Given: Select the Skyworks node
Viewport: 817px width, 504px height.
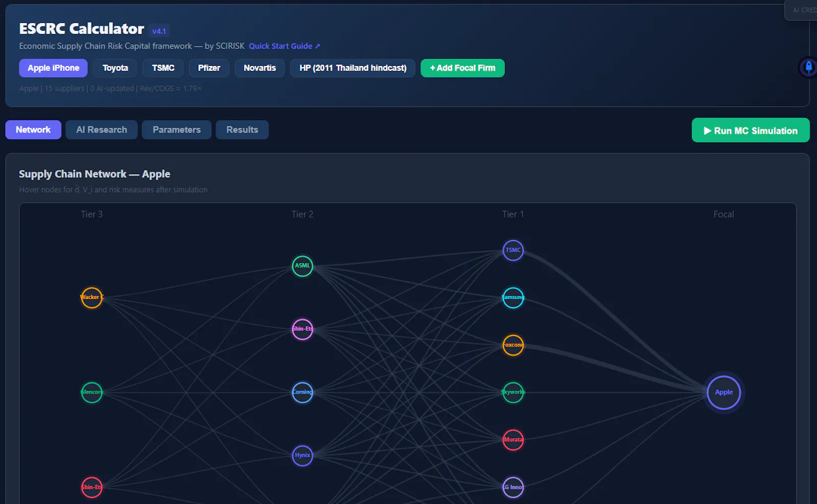Looking at the screenshot, I should 513,392.
